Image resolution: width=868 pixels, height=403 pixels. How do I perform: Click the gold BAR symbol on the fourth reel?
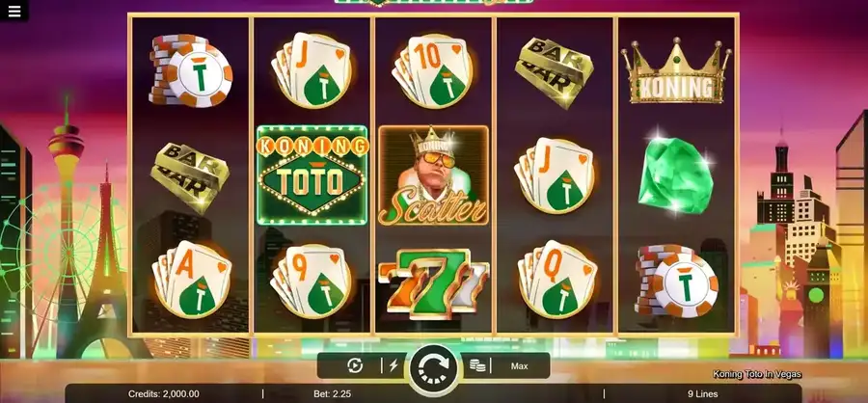pyautogui.click(x=555, y=72)
